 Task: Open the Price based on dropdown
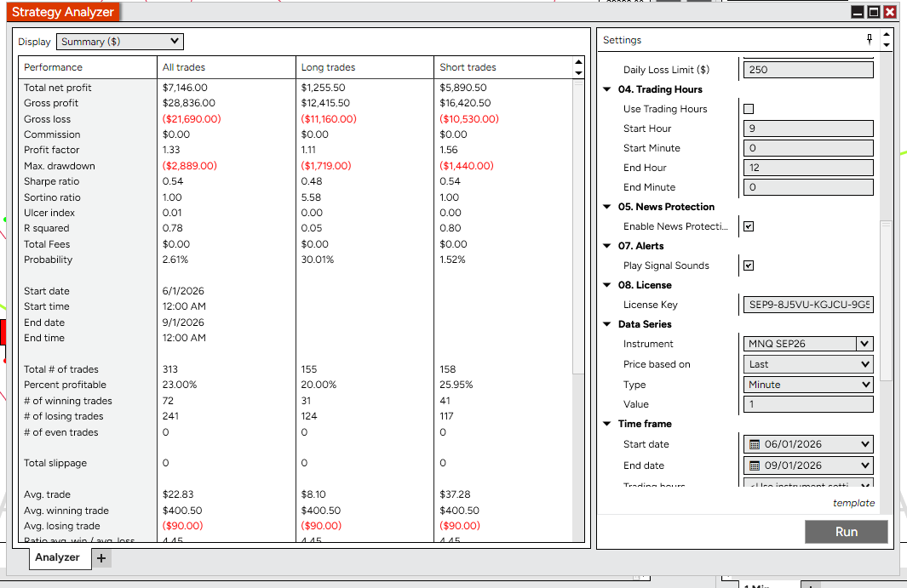[x=808, y=364]
